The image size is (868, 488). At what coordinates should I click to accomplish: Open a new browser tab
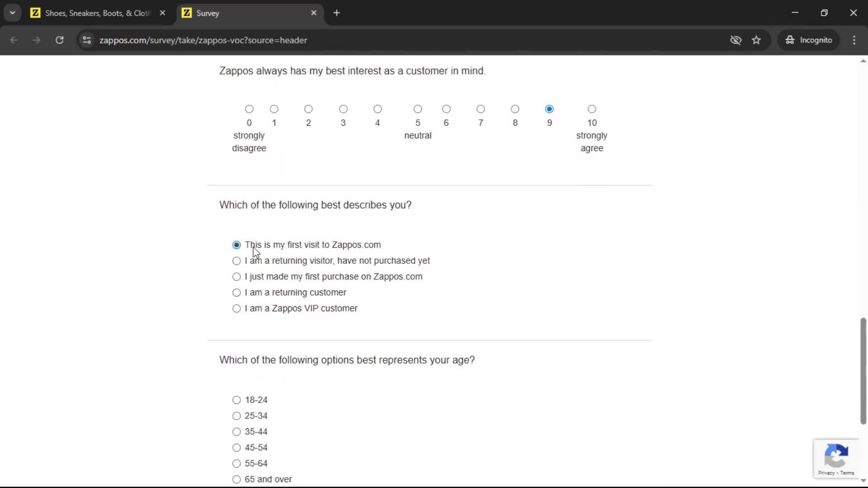click(x=336, y=13)
